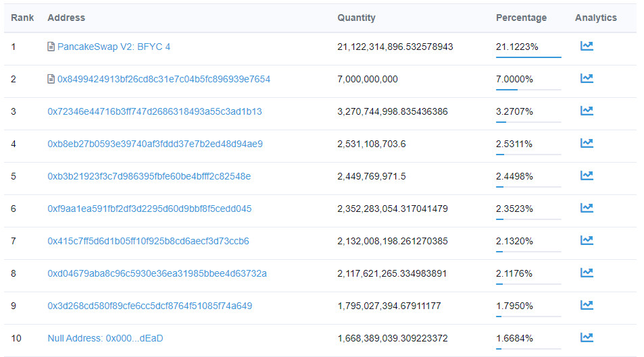This screenshot has width=644, height=357.
Task: Open analytics chart for 3.2707% holder
Action: click(x=587, y=111)
